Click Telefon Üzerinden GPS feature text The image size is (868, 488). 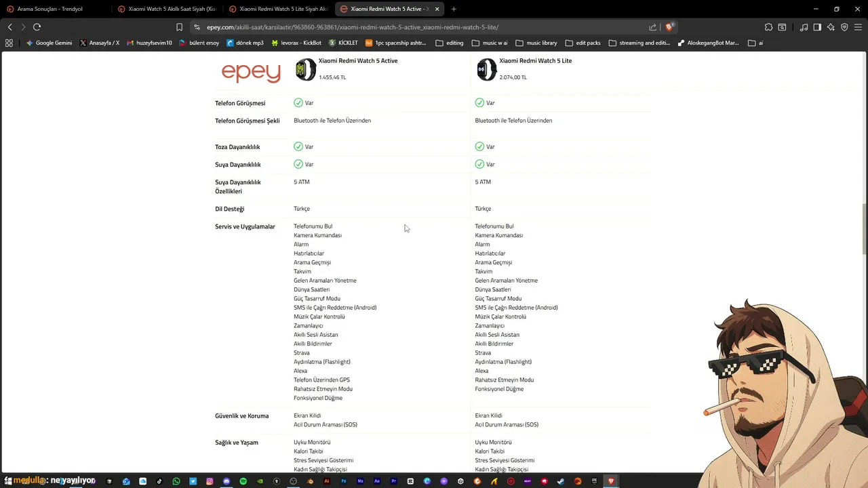[322, 380]
